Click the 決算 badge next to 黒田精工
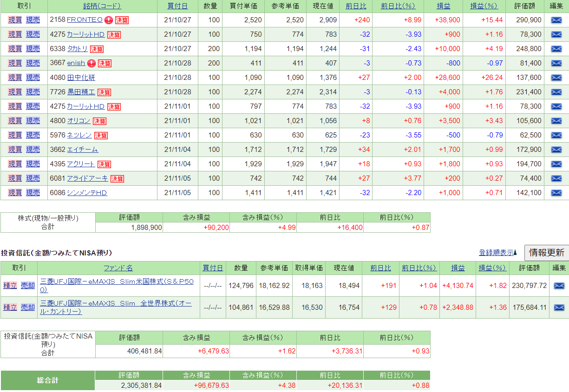The height and width of the screenshot is (392, 569). tap(104, 92)
